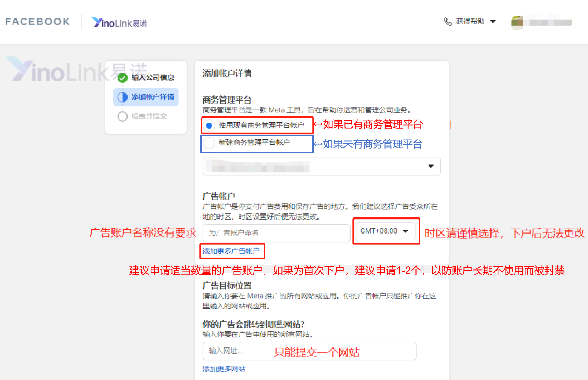This screenshot has width=588, height=380.
Task: Click the 为广告帐户命名 input field
Action: click(x=277, y=233)
